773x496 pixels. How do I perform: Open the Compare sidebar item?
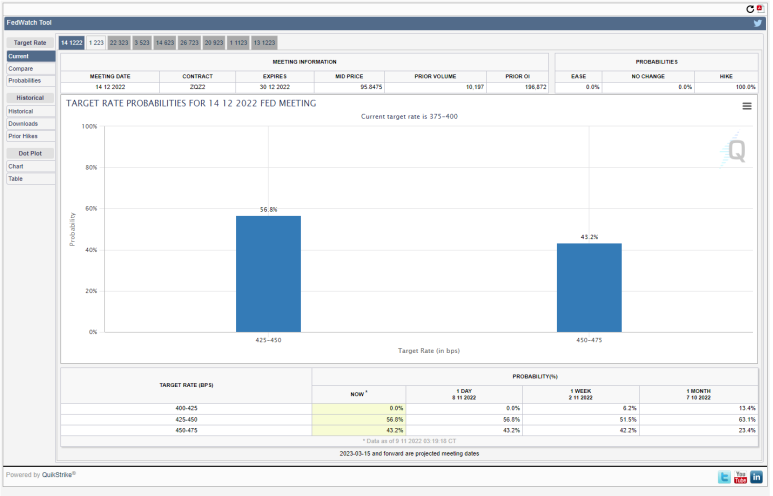pyautogui.click(x=31, y=69)
